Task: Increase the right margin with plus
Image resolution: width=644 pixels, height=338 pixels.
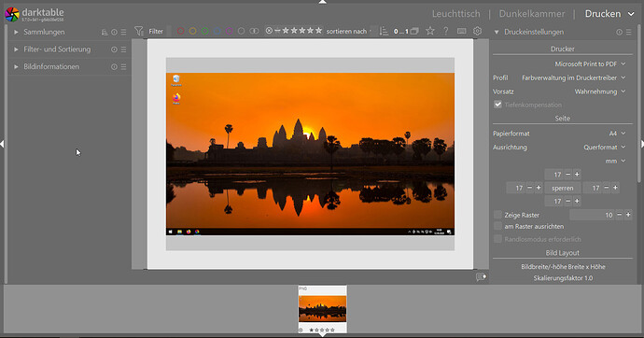Action: [x=616, y=188]
